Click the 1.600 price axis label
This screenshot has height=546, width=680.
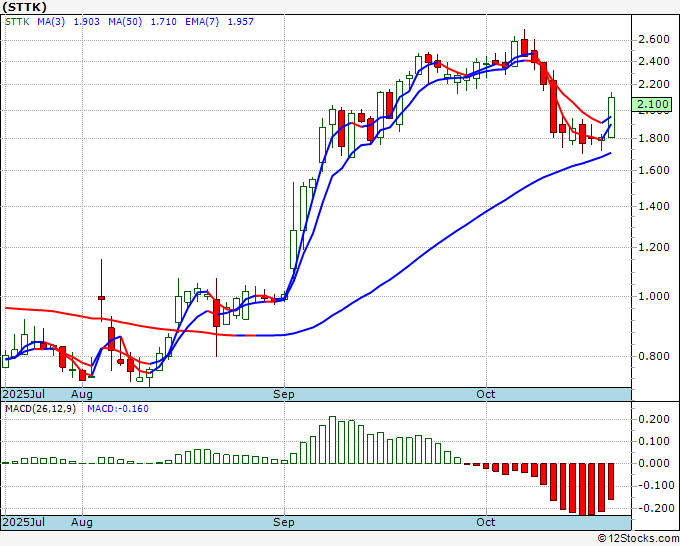654,170
